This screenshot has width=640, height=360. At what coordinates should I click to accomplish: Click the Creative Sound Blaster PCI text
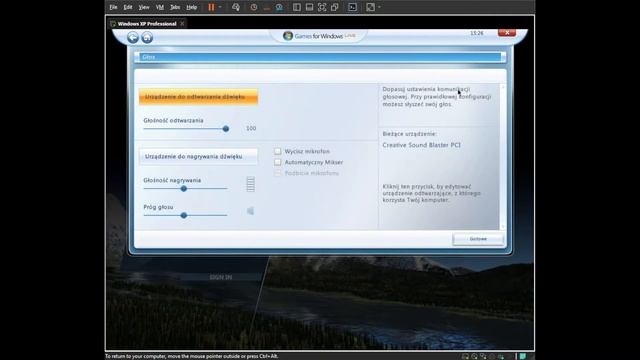coord(421,145)
